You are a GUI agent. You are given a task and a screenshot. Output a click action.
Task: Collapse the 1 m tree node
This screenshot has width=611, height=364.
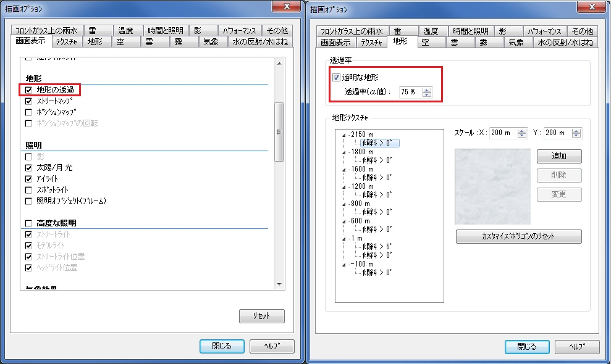343,239
